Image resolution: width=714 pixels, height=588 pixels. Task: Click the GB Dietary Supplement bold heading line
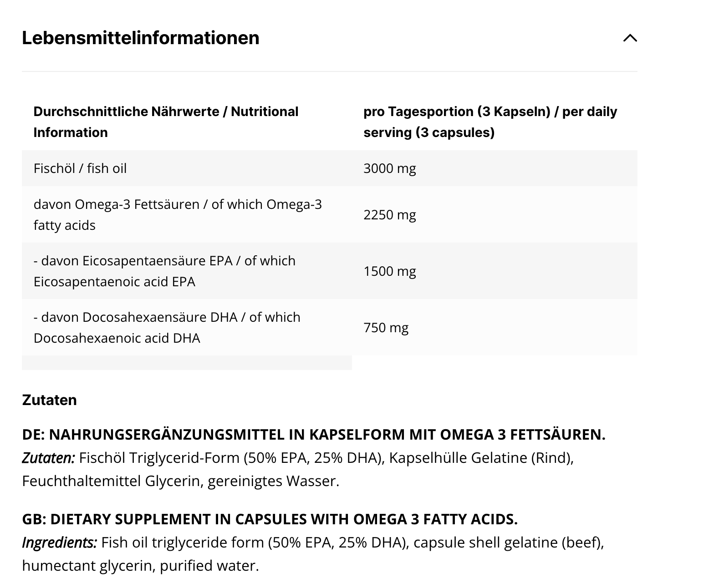[270, 519]
